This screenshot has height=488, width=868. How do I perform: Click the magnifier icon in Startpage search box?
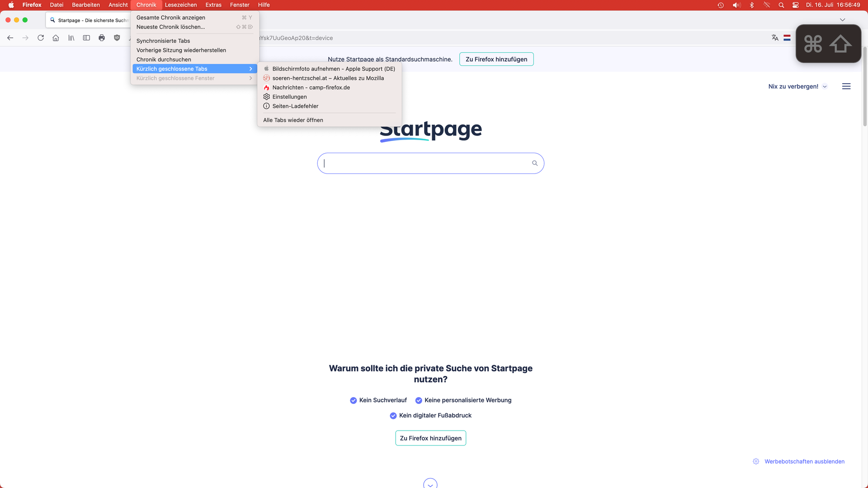535,163
